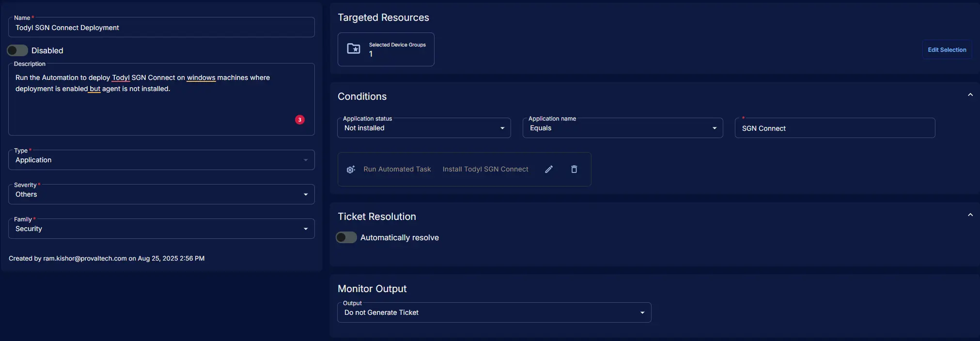Collapse the Ticket Resolution section

click(970, 215)
